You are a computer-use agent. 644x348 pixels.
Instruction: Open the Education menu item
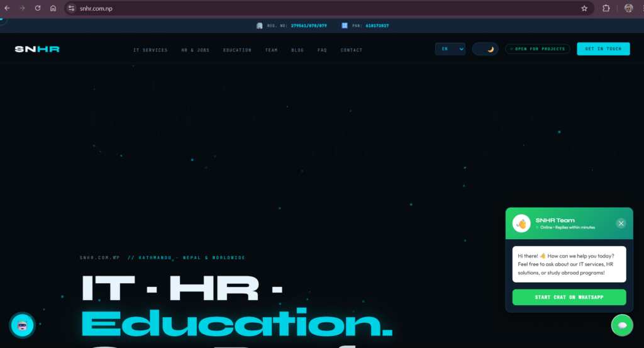237,50
